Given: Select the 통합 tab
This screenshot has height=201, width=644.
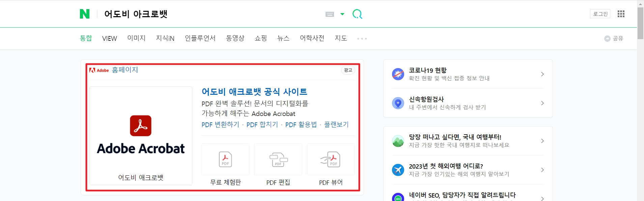Looking at the screenshot, I should (86, 38).
